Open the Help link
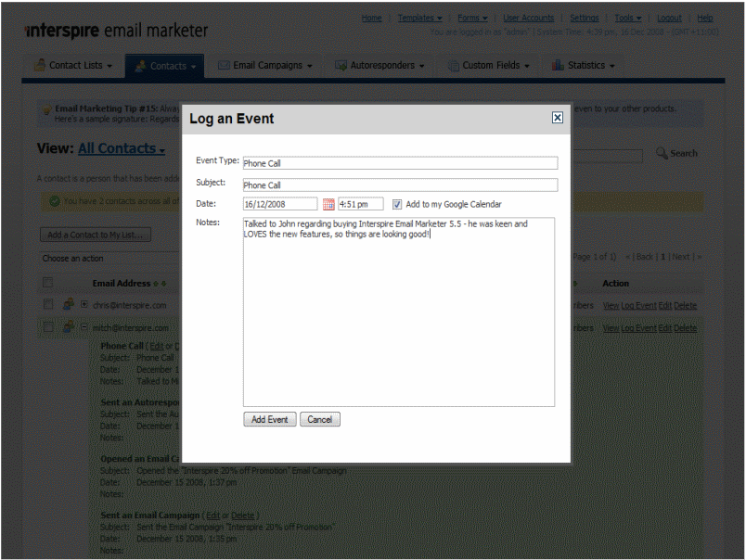 tap(704, 18)
